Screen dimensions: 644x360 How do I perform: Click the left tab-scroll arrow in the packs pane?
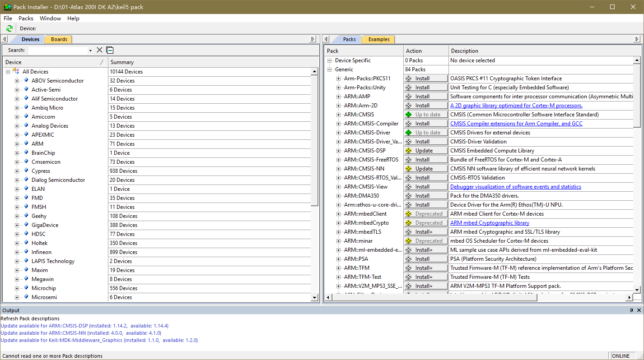[x=327, y=39]
